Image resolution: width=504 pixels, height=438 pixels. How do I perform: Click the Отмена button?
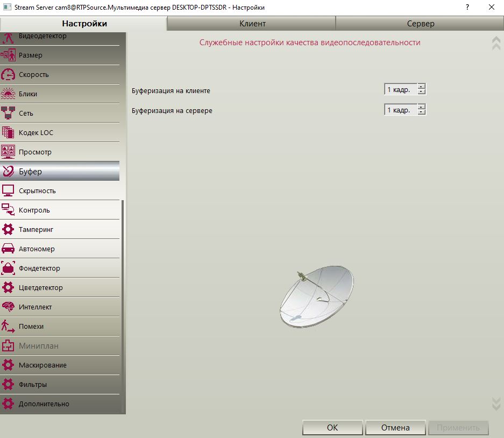[x=395, y=428]
